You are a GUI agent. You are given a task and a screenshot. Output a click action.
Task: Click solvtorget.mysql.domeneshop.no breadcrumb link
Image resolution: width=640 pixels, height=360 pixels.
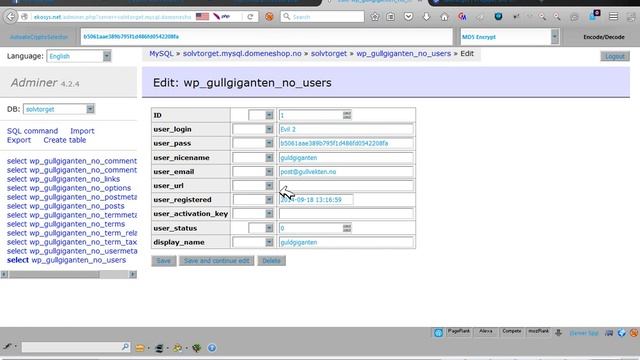click(x=242, y=53)
